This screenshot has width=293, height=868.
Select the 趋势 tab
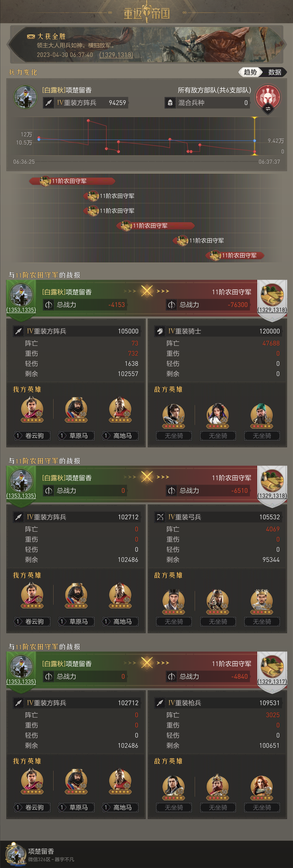click(x=250, y=72)
